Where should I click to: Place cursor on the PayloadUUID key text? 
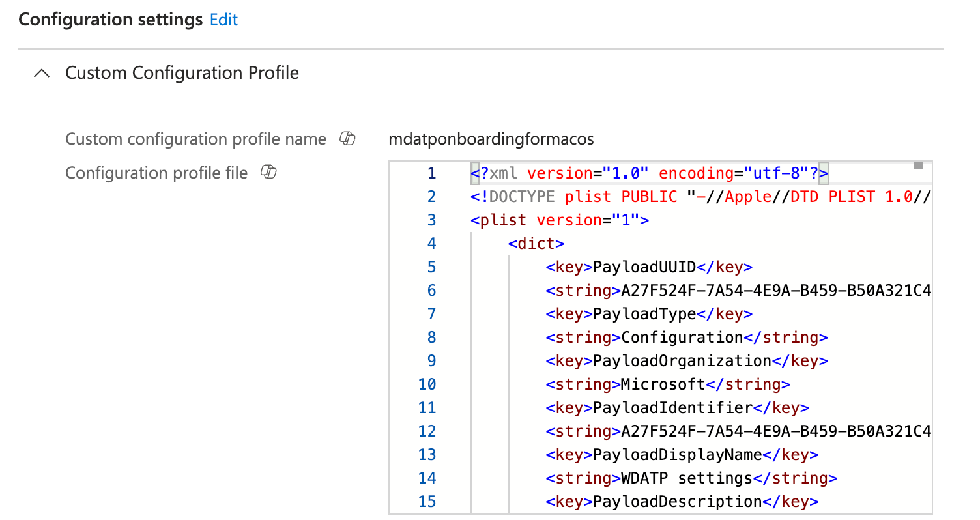[x=644, y=267]
